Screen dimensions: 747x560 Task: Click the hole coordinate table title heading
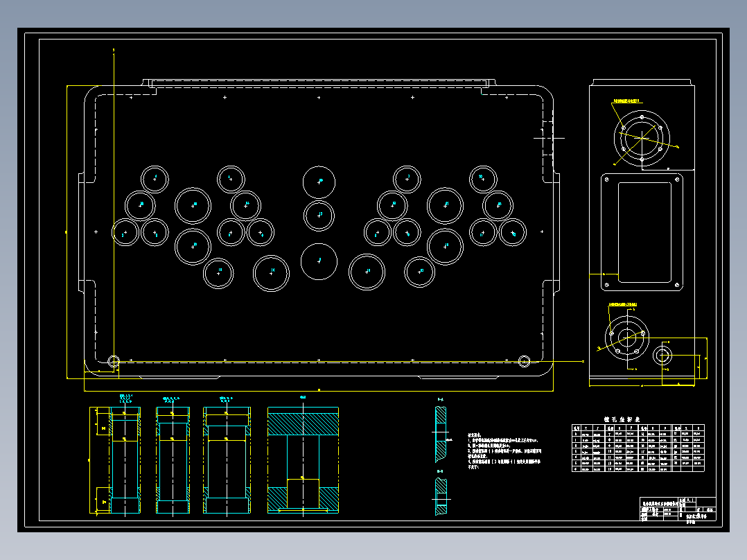pos(622,419)
